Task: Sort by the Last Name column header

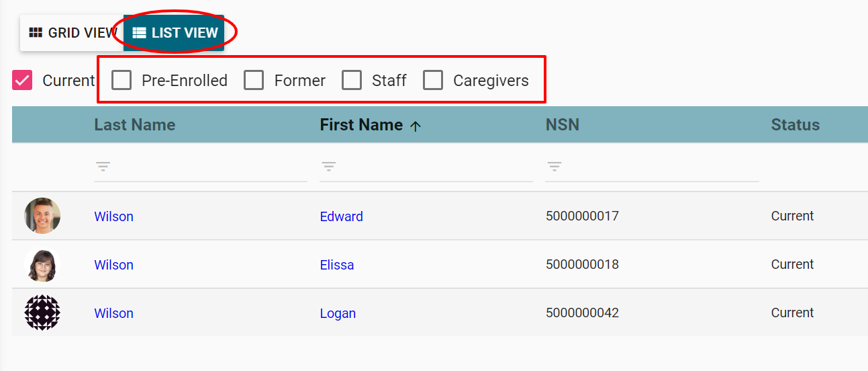Action: 134,125
